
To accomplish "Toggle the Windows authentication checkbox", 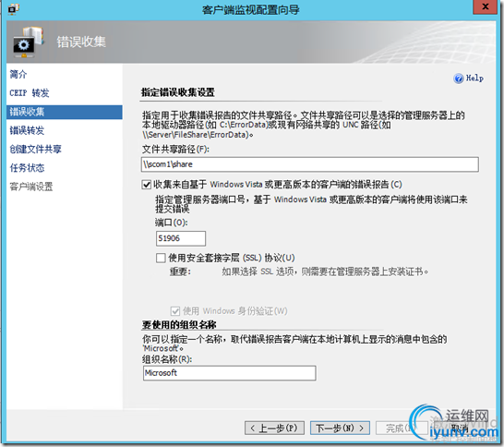I will coord(174,311).
